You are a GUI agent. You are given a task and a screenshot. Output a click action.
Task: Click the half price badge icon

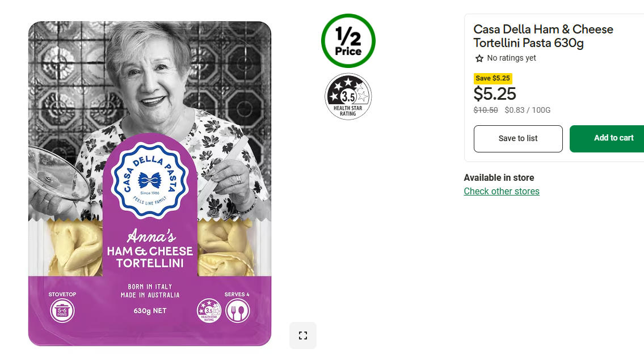coord(348,41)
